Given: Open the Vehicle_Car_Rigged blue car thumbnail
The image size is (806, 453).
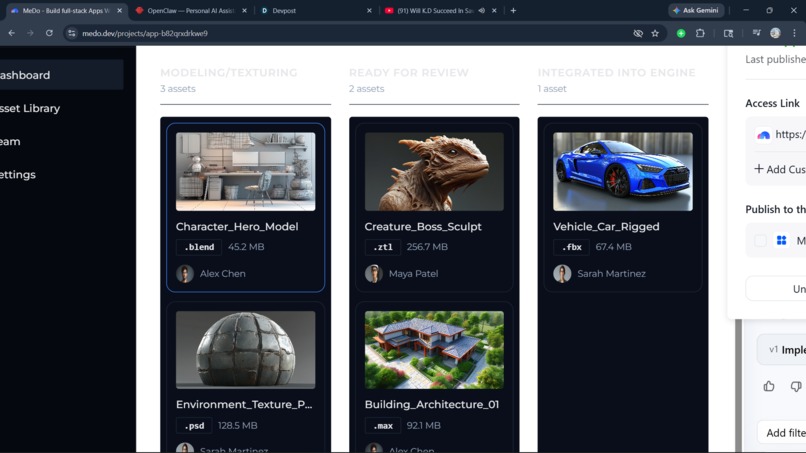Looking at the screenshot, I should [622, 171].
